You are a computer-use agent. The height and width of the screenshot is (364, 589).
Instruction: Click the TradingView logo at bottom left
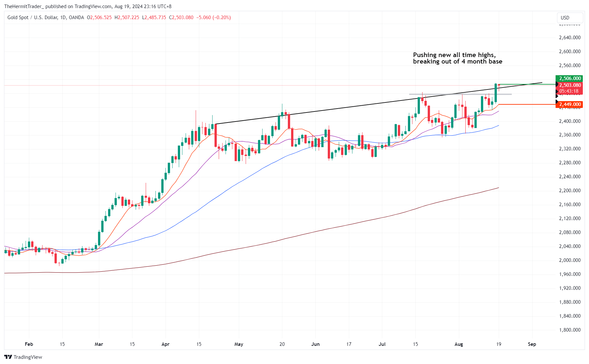click(x=23, y=357)
